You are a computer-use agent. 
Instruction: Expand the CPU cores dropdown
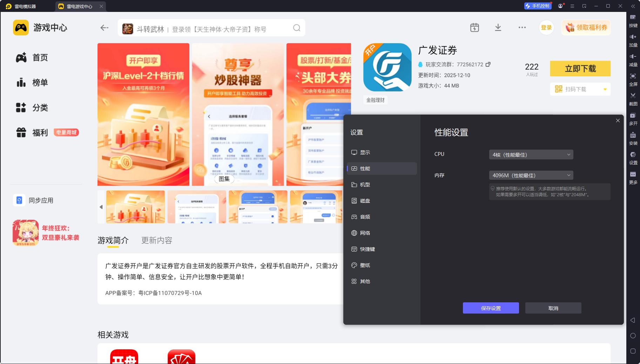click(531, 155)
